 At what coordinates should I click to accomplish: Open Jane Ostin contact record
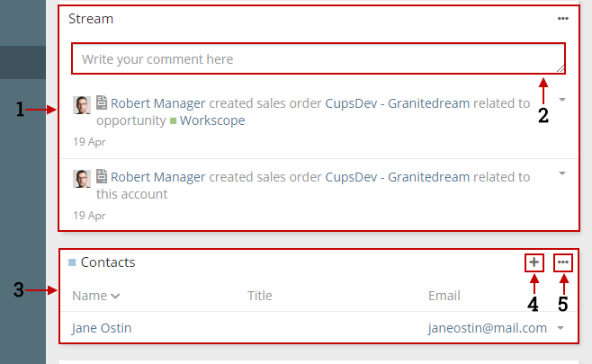(x=102, y=328)
